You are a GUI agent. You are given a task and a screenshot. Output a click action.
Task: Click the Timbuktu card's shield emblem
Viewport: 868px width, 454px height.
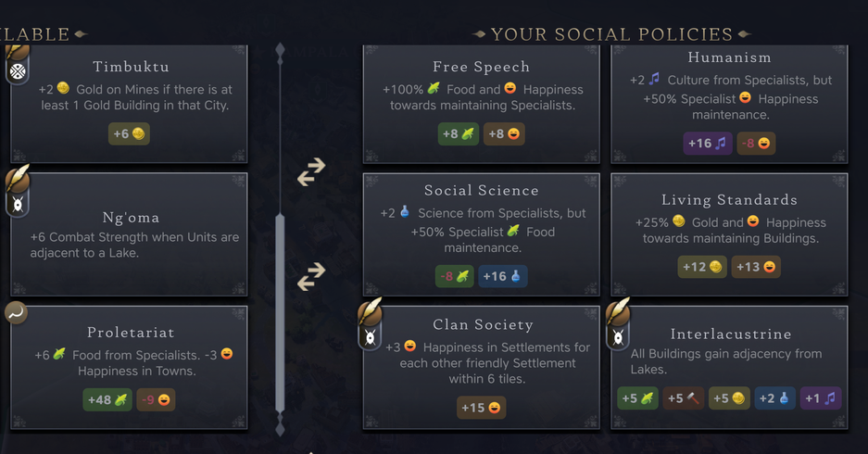(17, 69)
